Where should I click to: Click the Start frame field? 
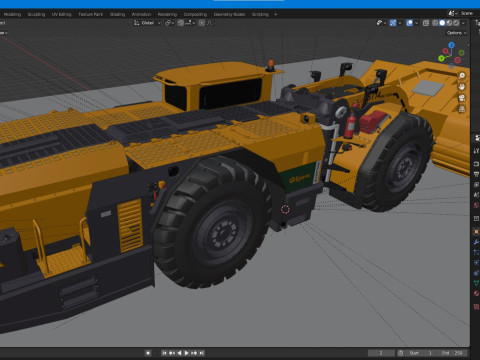point(421,353)
